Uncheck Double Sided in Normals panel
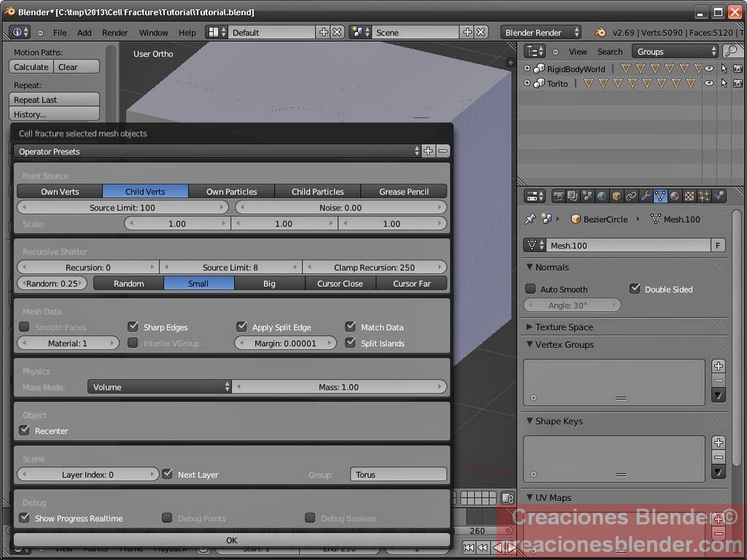 coord(635,288)
